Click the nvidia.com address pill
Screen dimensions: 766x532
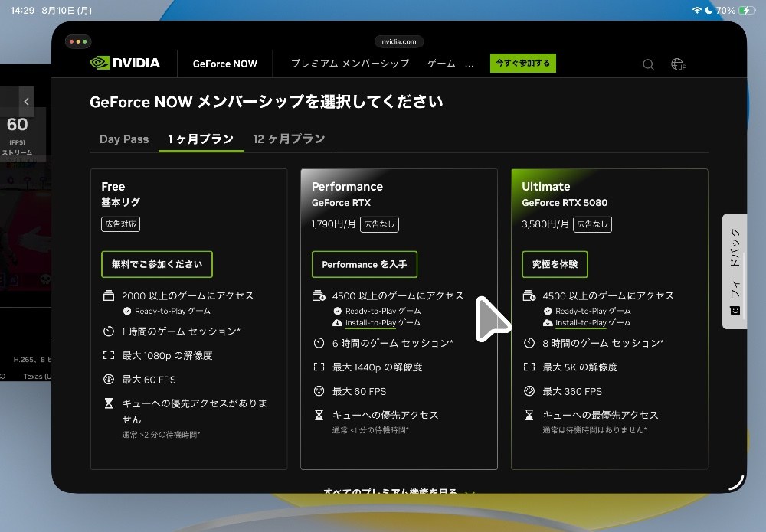tap(399, 41)
